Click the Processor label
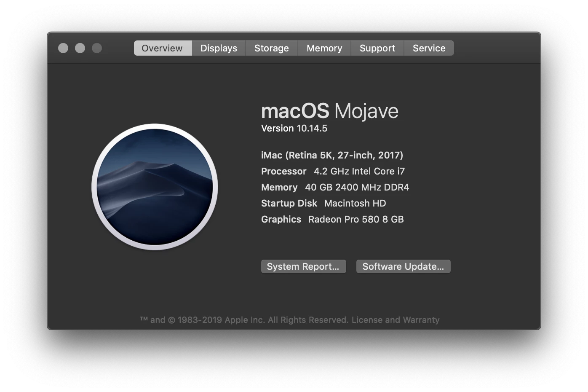 (x=283, y=171)
